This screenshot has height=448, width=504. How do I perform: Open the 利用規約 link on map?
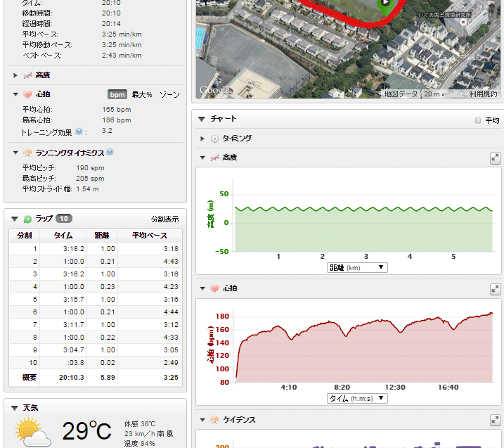483,94
